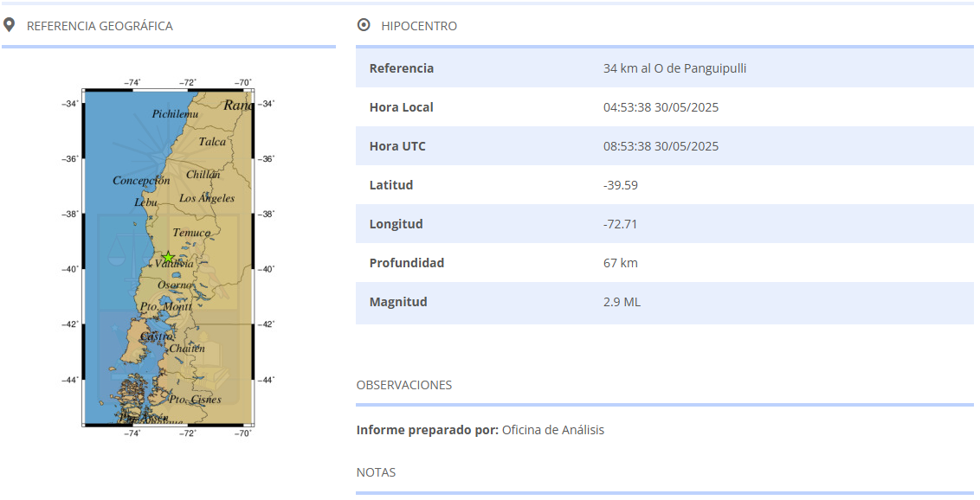Click Pto. Cisnes label on the map
The width and height of the screenshot is (980, 500).
point(195,399)
